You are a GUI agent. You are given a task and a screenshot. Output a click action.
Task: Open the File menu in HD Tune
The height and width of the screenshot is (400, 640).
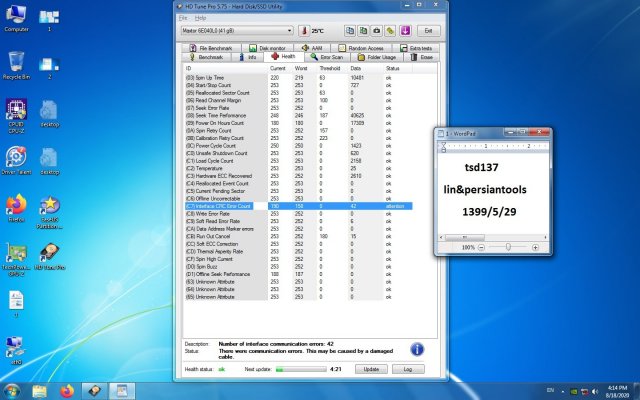[184, 18]
